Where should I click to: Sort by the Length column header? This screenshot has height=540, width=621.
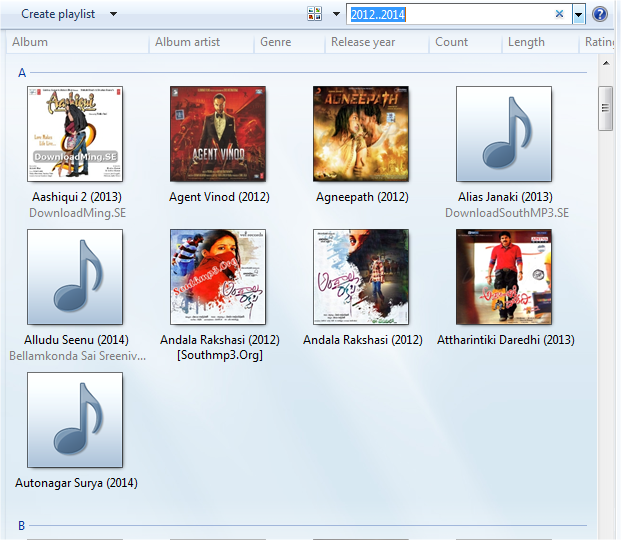coord(541,42)
